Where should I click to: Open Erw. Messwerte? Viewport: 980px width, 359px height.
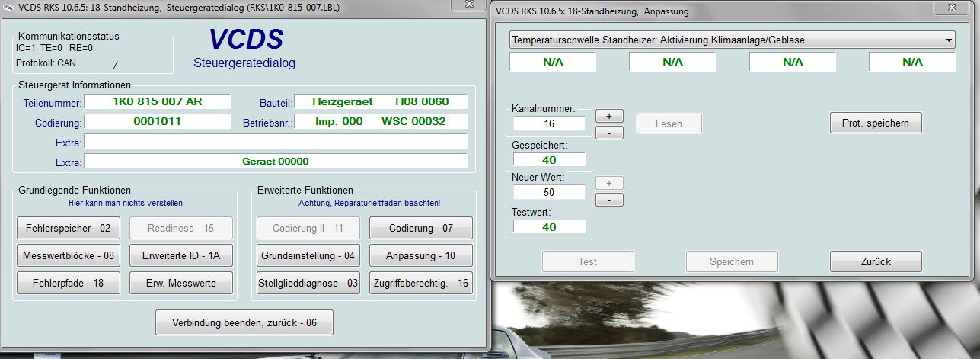tap(181, 283)
